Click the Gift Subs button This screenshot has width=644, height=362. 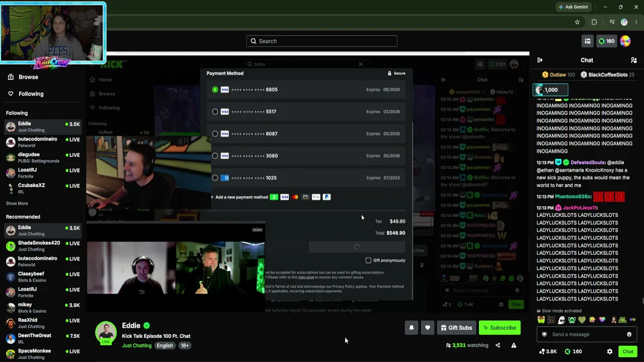tap(456, 328)
